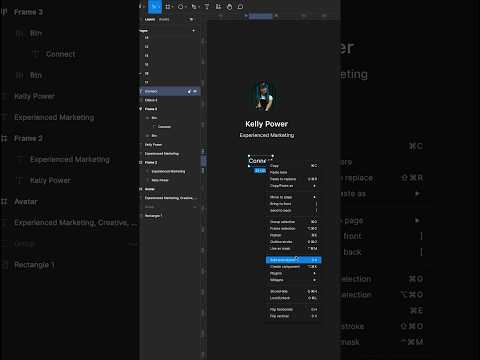The height and width of the screenshot is (360, 480).
Task: Select the Move tool in the toolbar
Action: (154, 7)
